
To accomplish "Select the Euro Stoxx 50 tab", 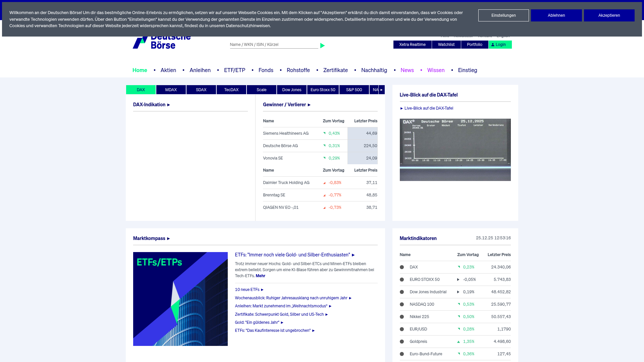I will click(323, 90).
